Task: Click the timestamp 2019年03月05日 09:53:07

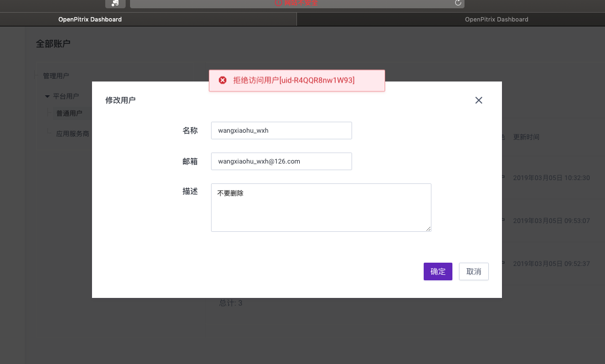Action: (x=552, y=221)
